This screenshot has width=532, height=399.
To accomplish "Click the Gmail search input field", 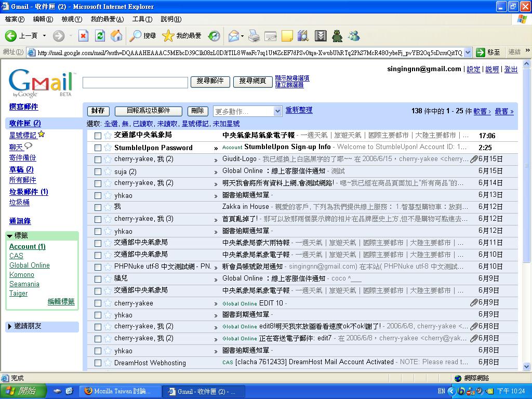I will pos(135,82).
